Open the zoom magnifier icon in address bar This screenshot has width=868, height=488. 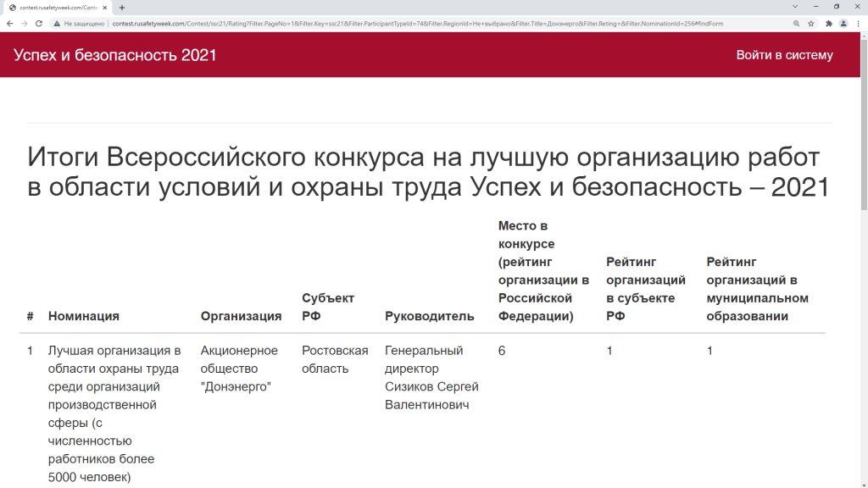click(x=796, y=23)
